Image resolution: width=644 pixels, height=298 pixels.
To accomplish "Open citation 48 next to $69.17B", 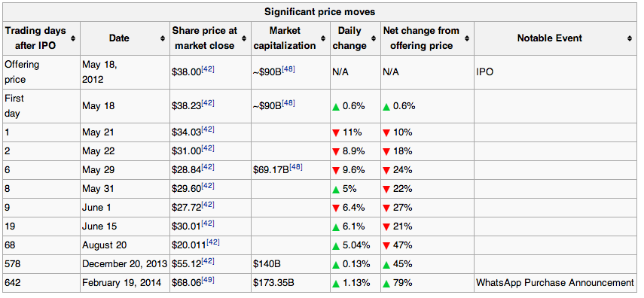I will pos(295,167).
